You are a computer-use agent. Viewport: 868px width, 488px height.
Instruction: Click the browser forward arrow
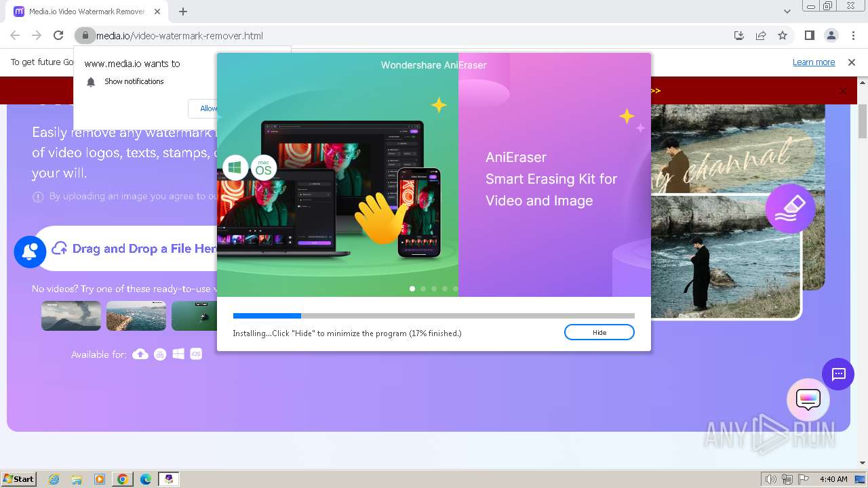coord(37,35)
